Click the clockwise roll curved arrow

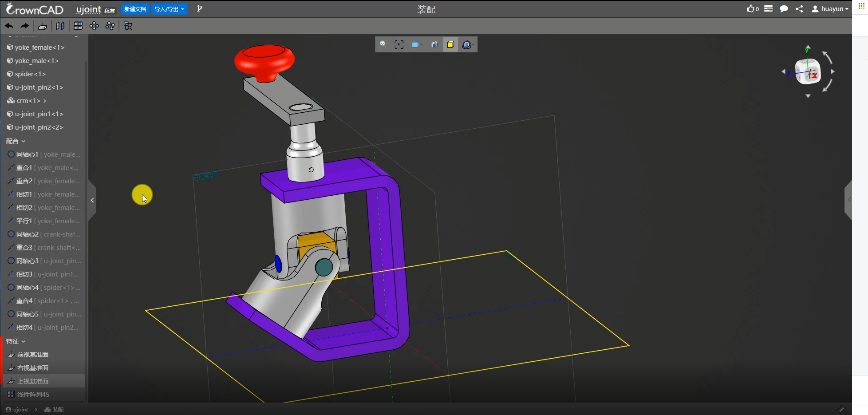pos(827,86)
